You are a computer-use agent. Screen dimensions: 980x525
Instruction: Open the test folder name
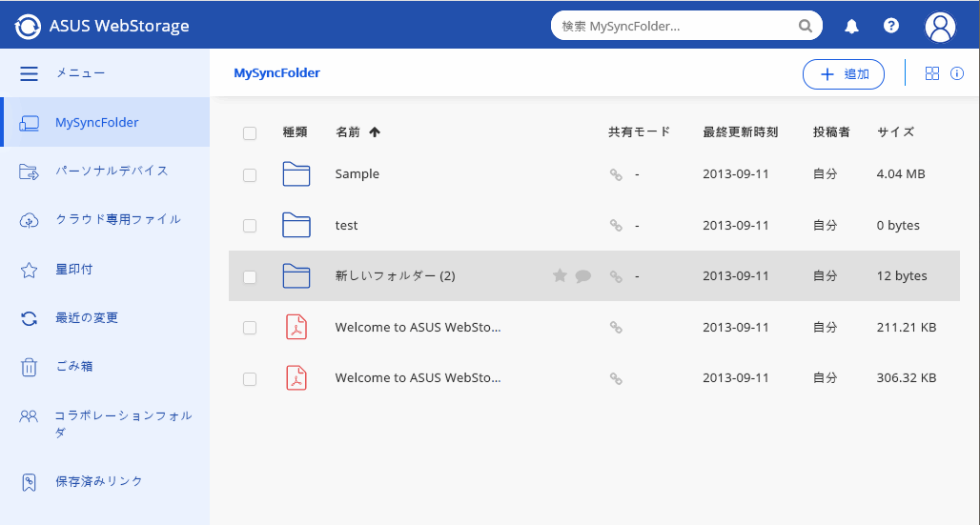pos(346,225)
